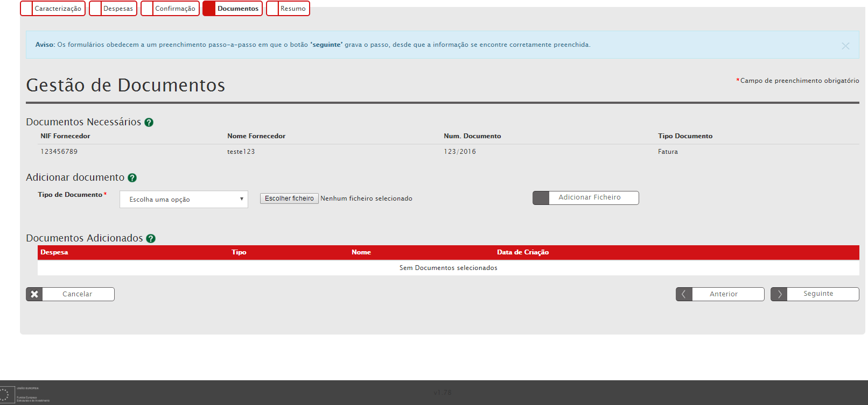This screenshot has width=868, height=405.
Task: Click the grey icon on Adicionar Ficheiro
Action: 541,198
